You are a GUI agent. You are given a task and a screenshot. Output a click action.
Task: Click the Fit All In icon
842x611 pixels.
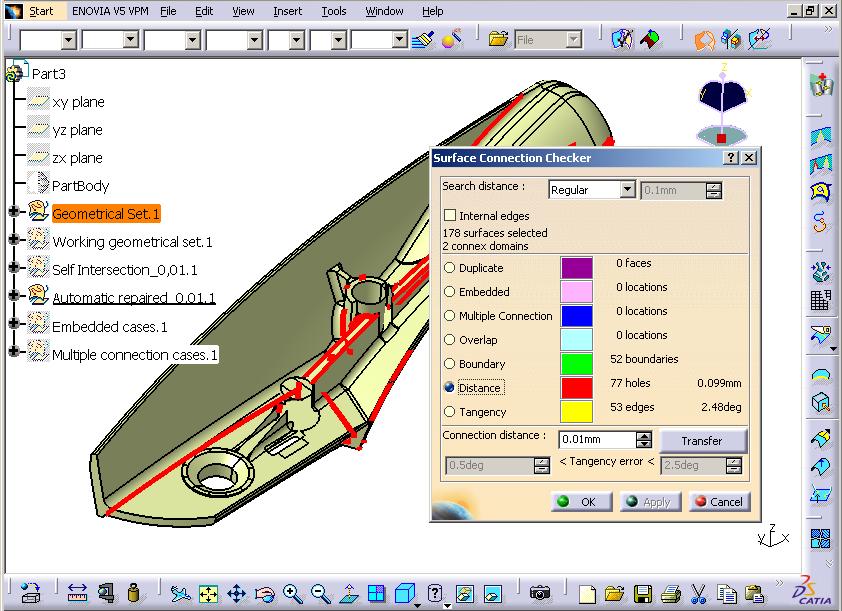(x=208, y=593)
